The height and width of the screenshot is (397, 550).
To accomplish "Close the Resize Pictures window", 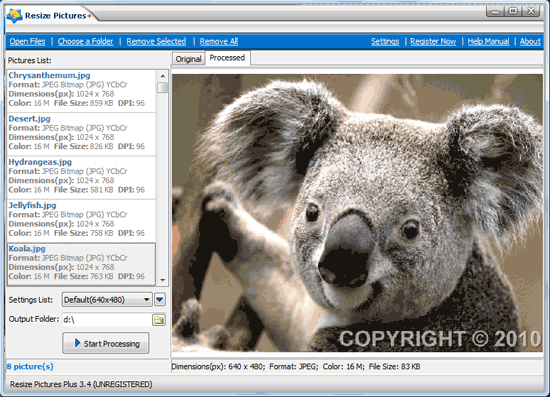I will coord(531,11).
